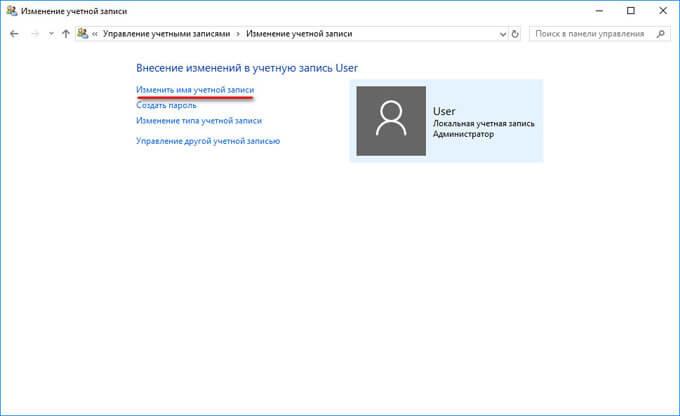Open "Изменить имя учетной записи" link
The width and height of the screenshot is (680, 416).
tap(195, 90)
